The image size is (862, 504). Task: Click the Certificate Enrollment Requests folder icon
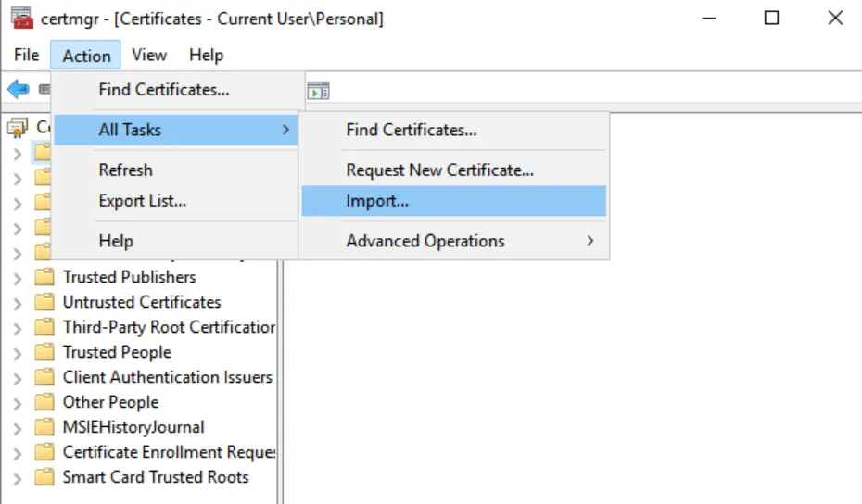click(44, 452)
